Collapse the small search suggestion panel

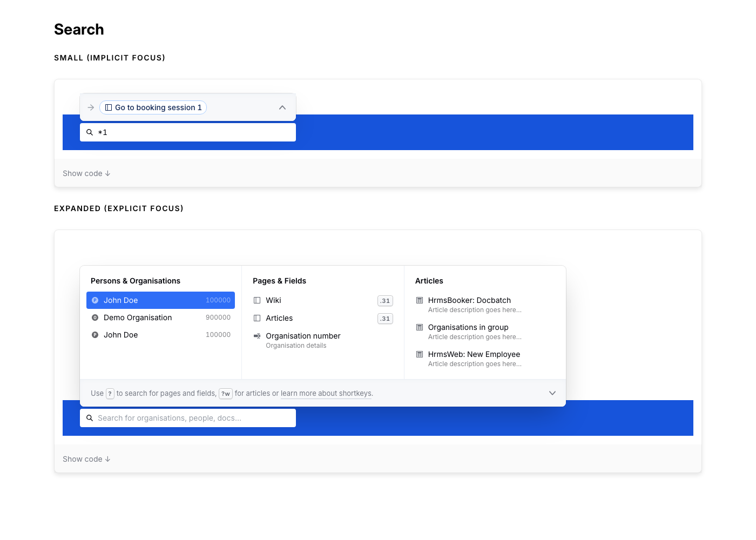(282, 107)
